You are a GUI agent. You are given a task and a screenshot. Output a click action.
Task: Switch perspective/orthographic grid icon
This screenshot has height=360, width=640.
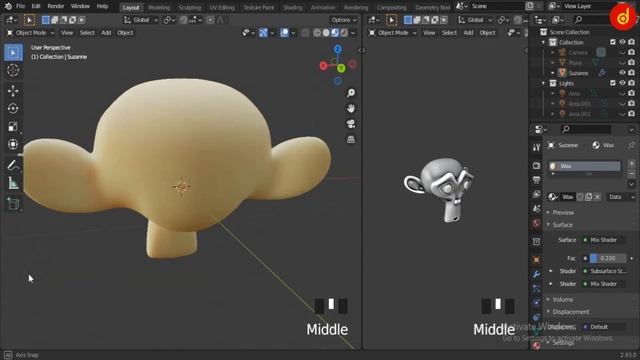pyautogui.click(x=351, y=139)
